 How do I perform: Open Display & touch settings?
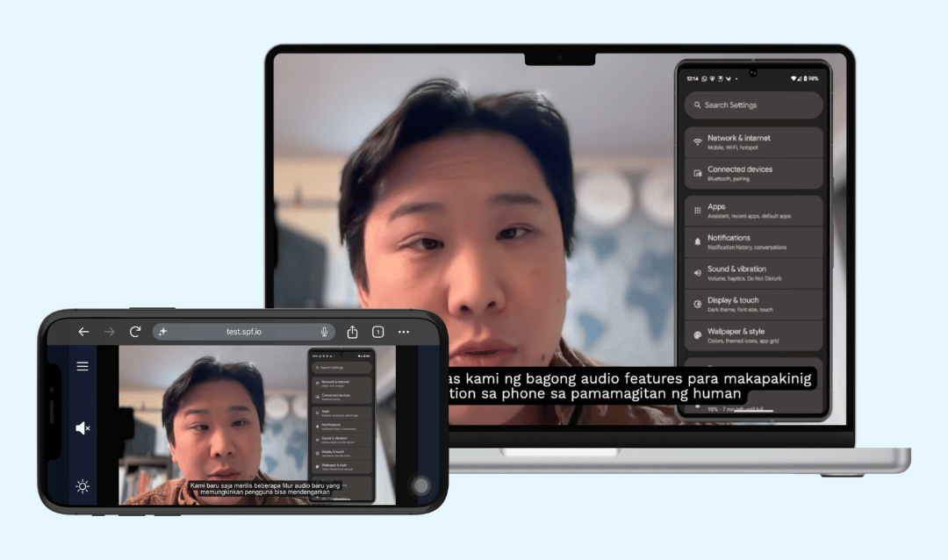[x=754, y=305]
